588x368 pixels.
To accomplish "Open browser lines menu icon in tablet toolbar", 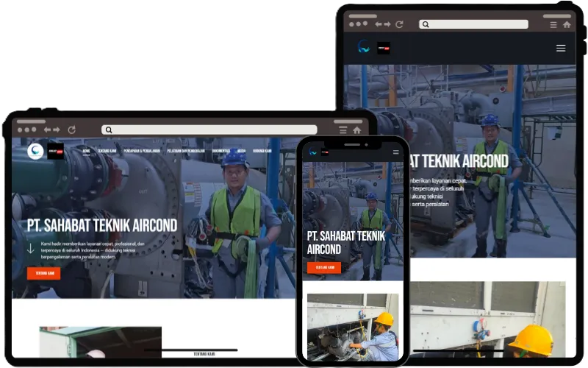I will (x=553, y=25).
